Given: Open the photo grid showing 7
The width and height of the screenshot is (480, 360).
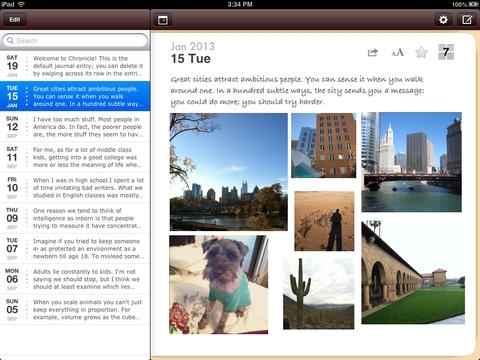Looking at the screenshot, I should (446, 52).
